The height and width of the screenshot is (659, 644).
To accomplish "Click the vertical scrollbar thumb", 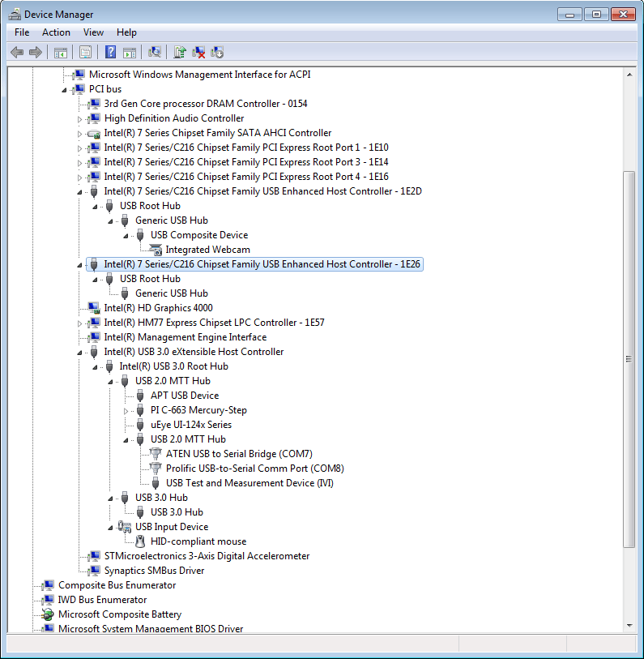I will coord(629,359).
